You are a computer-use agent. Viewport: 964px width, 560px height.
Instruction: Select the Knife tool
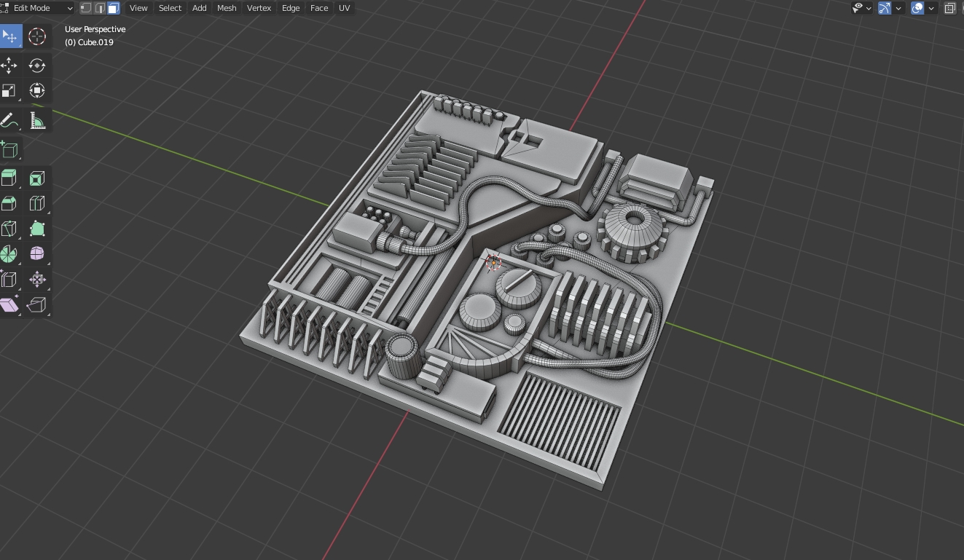tap(10, 228)
